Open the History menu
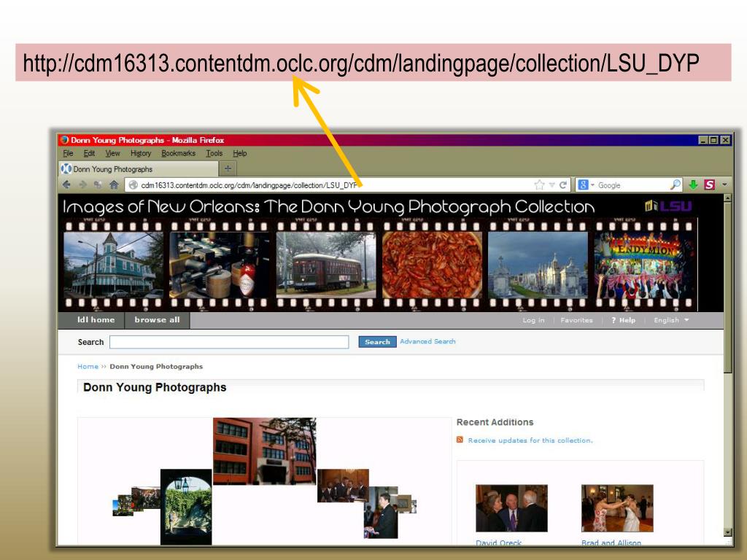This screenshot has height=560, width=747. pos(141,153)
